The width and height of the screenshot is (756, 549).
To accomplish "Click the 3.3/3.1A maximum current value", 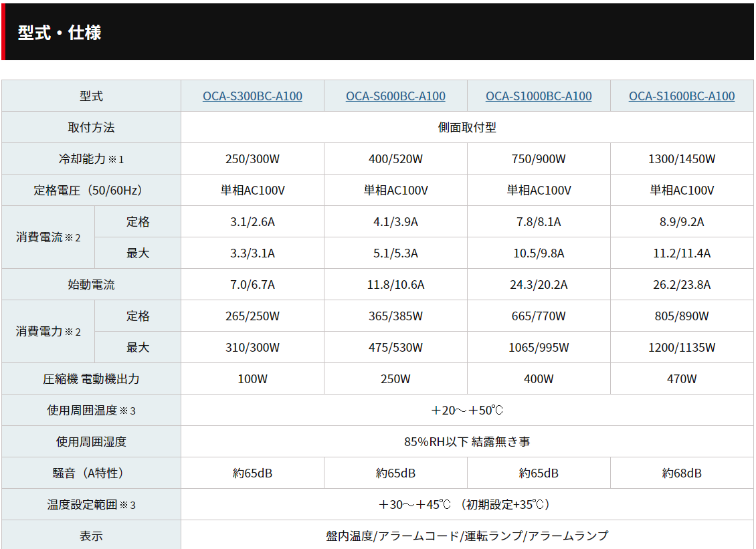I will tap(252, 253).
